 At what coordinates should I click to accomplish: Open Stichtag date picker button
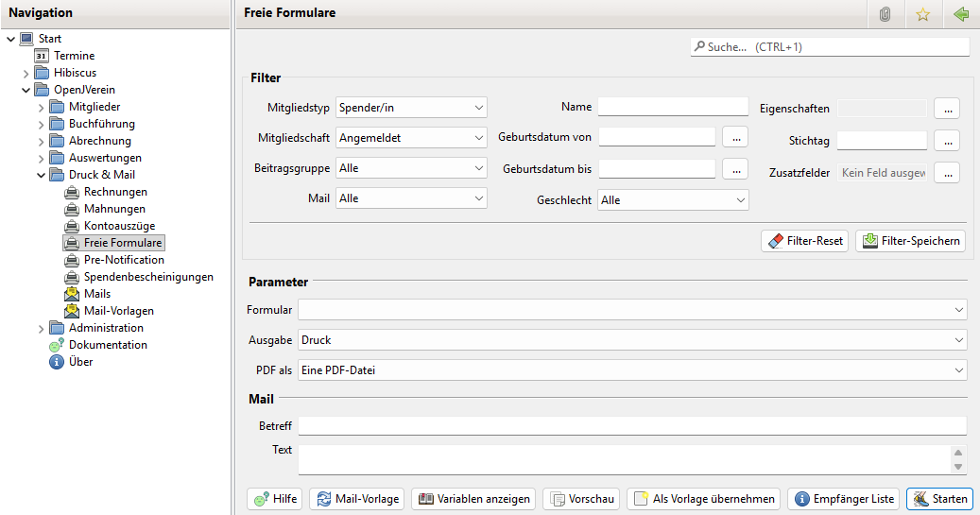click(947, 141)
